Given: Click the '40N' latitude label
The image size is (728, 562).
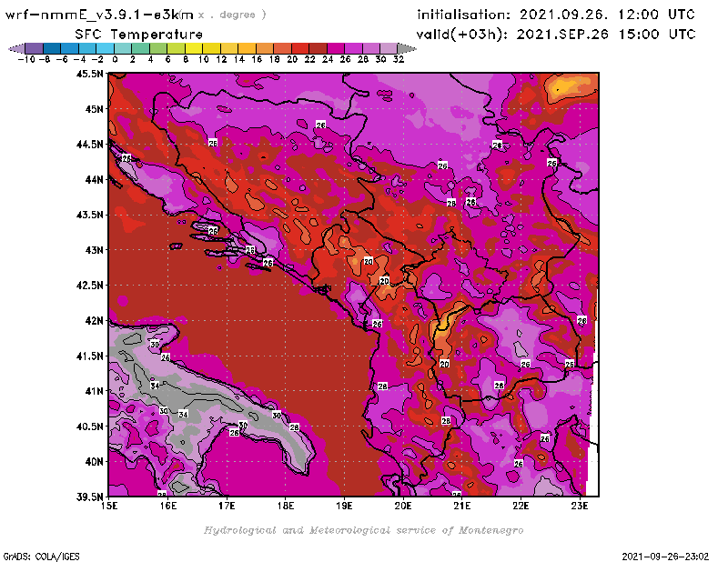Looking at the screenshot, I should point(95,462).
